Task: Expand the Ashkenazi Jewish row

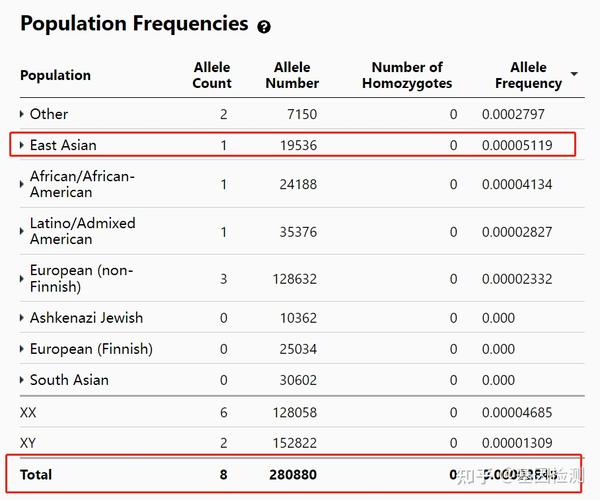Action: tap(22, 319)
